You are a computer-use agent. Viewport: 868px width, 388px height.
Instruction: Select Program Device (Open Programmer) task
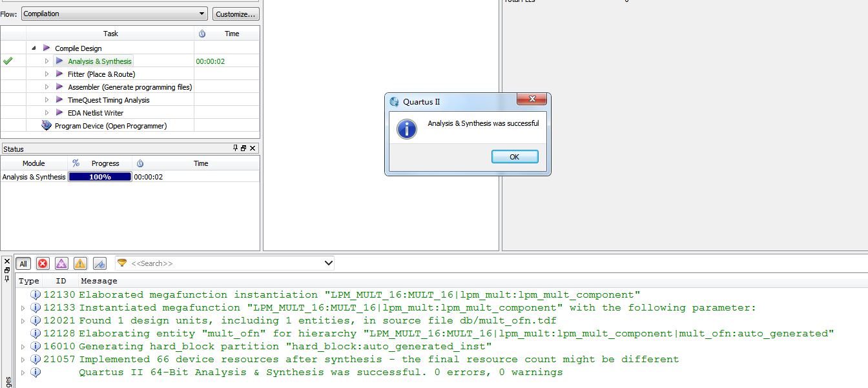point(110,126)
